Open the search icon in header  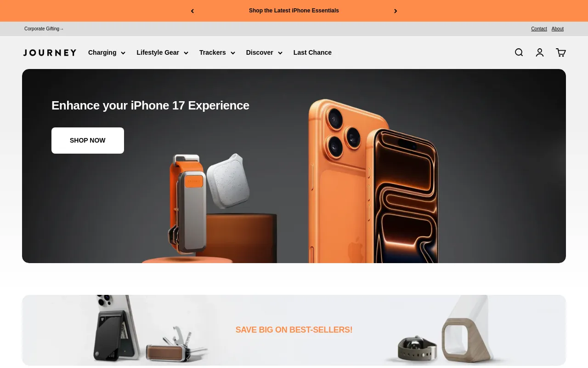pos(519,52)
